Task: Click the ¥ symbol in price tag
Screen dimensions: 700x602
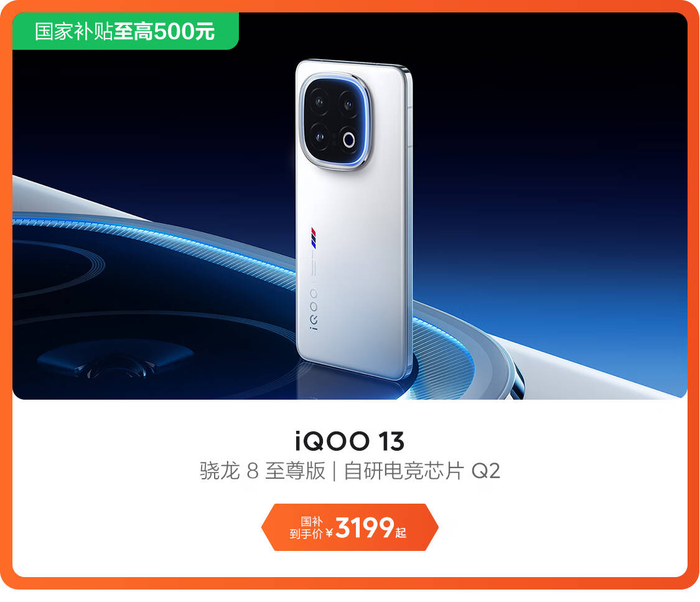Action: (329, 532)
